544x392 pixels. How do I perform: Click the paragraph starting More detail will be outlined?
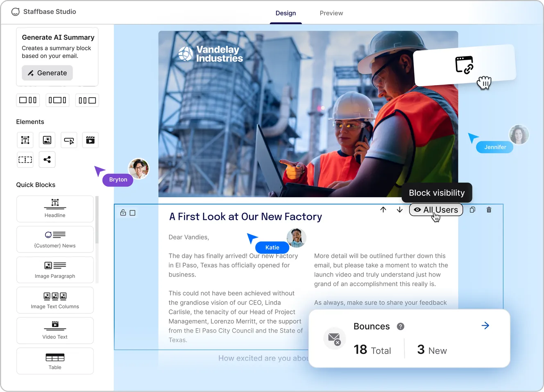[x=381, y=270]
